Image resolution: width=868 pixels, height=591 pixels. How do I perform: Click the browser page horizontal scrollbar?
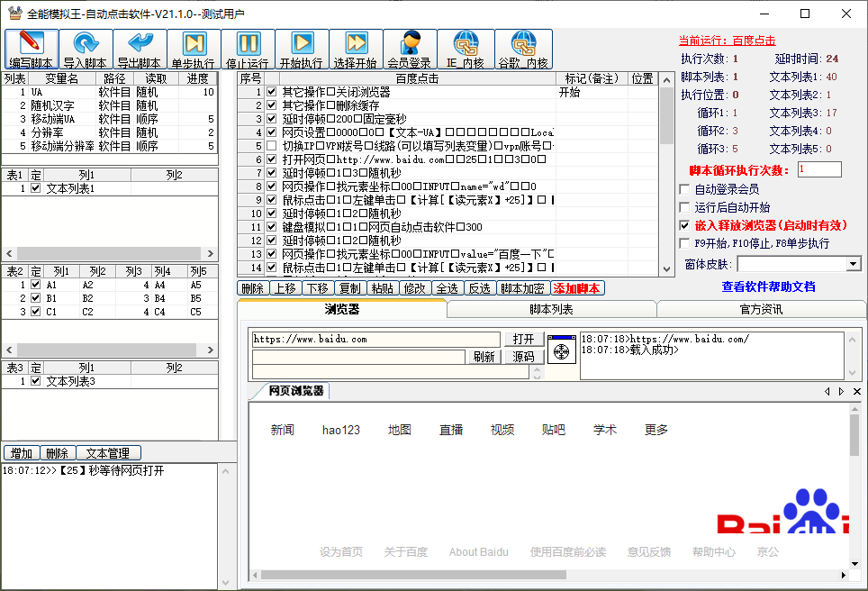click(413, 575)
